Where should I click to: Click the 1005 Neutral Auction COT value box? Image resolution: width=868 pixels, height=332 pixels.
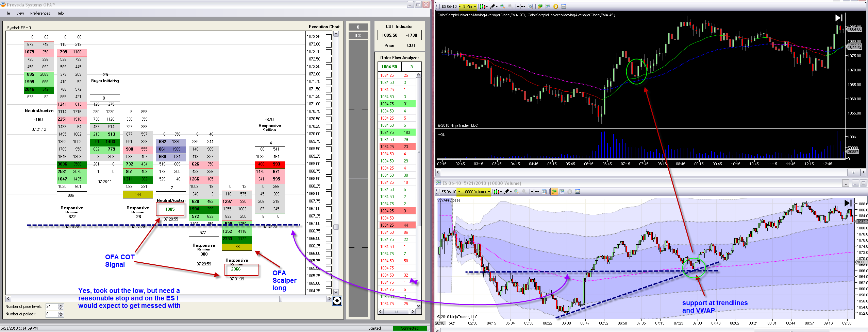tap(170, 209)
